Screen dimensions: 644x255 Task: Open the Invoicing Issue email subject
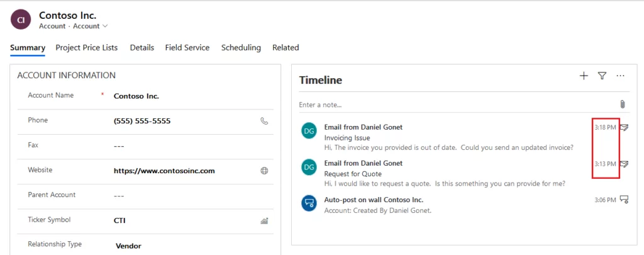coord(347,138)
